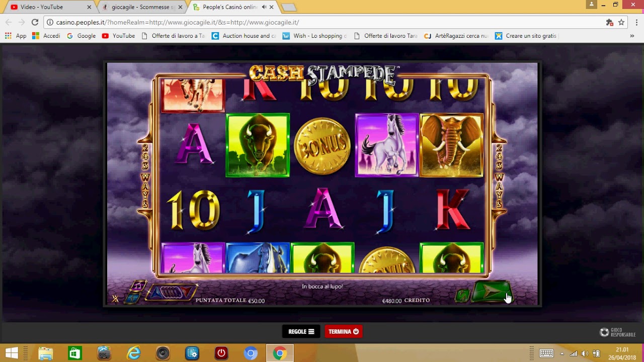Click the Google Chrome taskbar icon
Viewport: 644px width, 362px height.
(280, 353)
